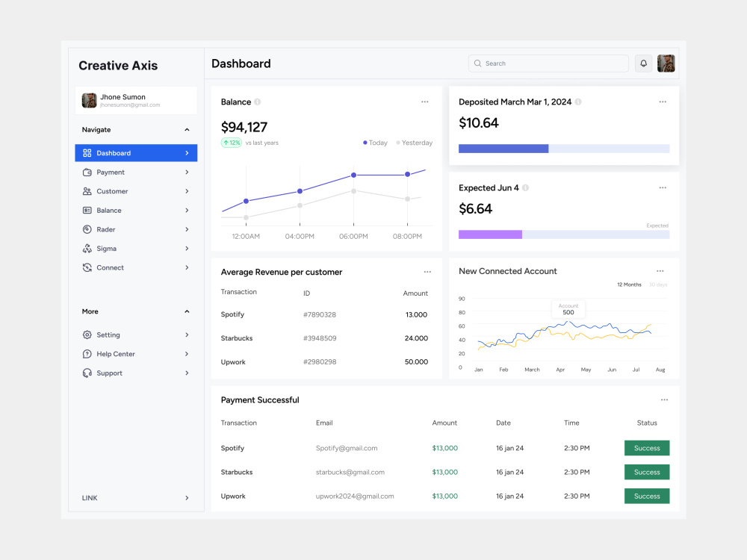Click the profile avatar in top bar
The width and height of the screenshot is (747, 560).
pyautogui.click(x=666, y=63)
